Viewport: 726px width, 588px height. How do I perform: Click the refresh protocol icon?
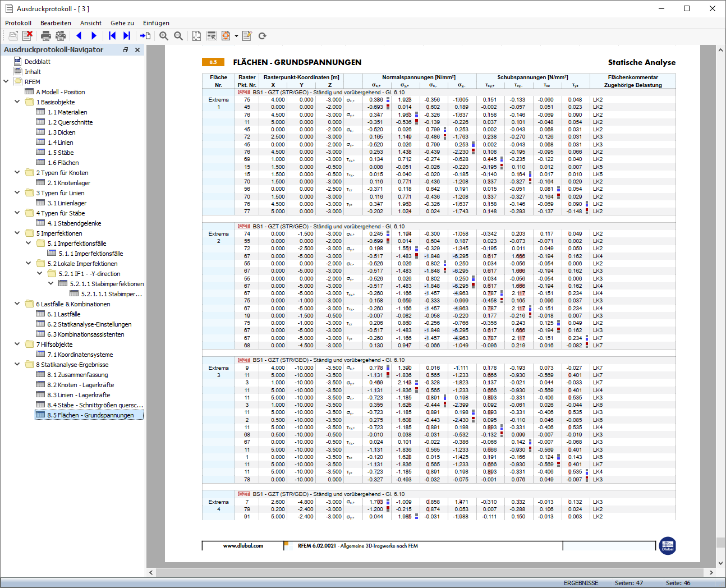pyautogui.click(x=262, y=36)
